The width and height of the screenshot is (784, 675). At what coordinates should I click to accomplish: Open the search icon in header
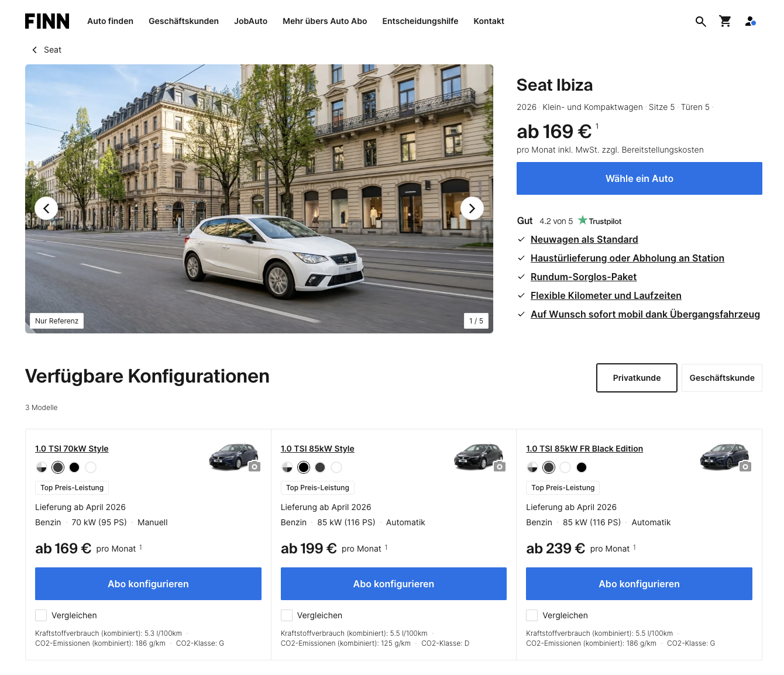[700, 22]
